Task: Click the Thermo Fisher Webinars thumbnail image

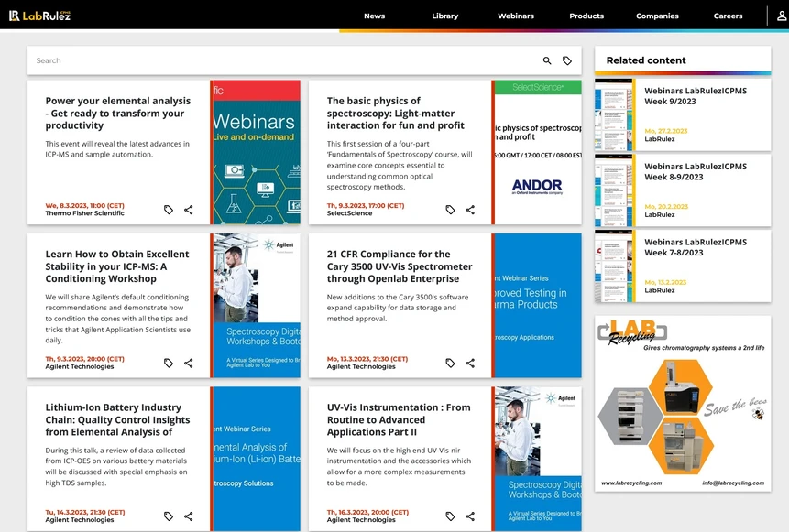Action: coord(255,152)
